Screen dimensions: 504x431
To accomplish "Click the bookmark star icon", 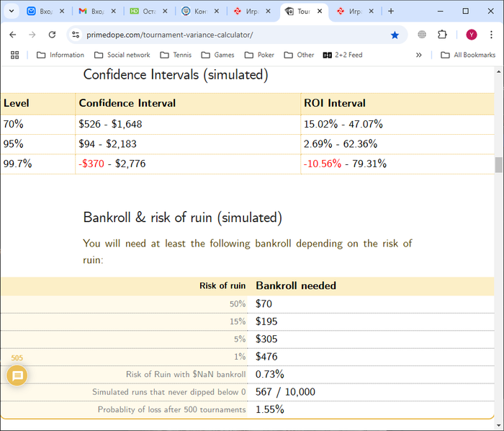I will (395, 35).
